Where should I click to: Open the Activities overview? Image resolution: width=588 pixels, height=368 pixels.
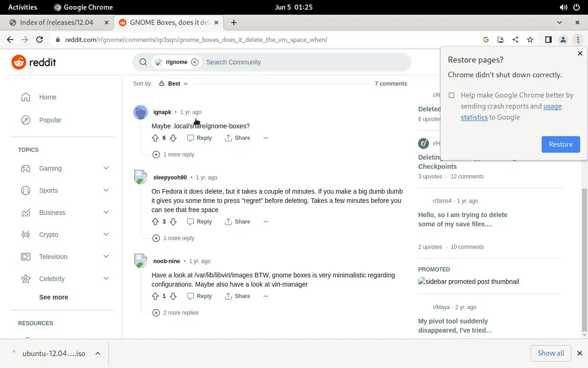point(23,7)
